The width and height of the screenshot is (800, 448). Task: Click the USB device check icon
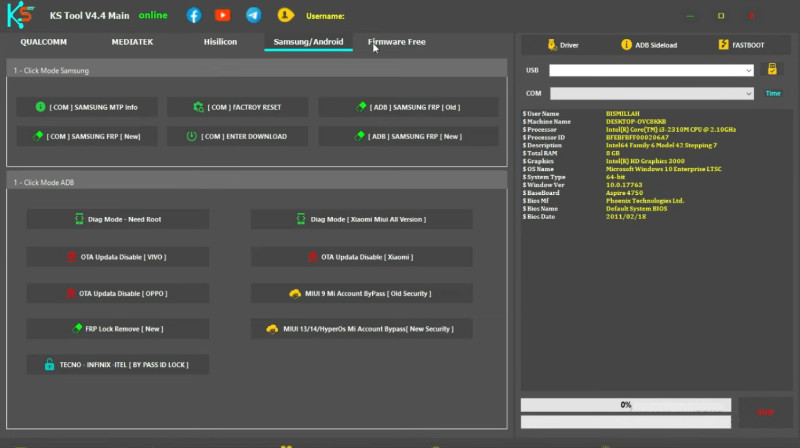coord(772,70)
